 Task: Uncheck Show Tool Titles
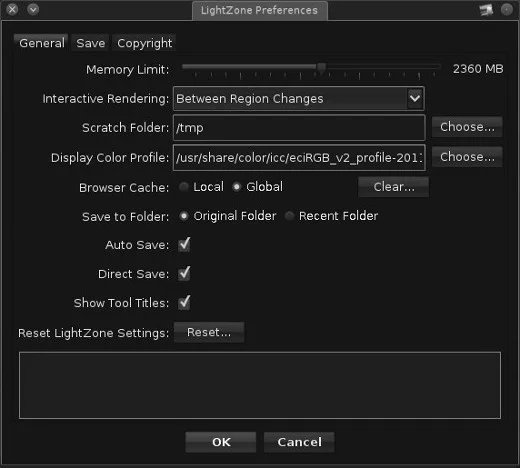coord(184,303)
